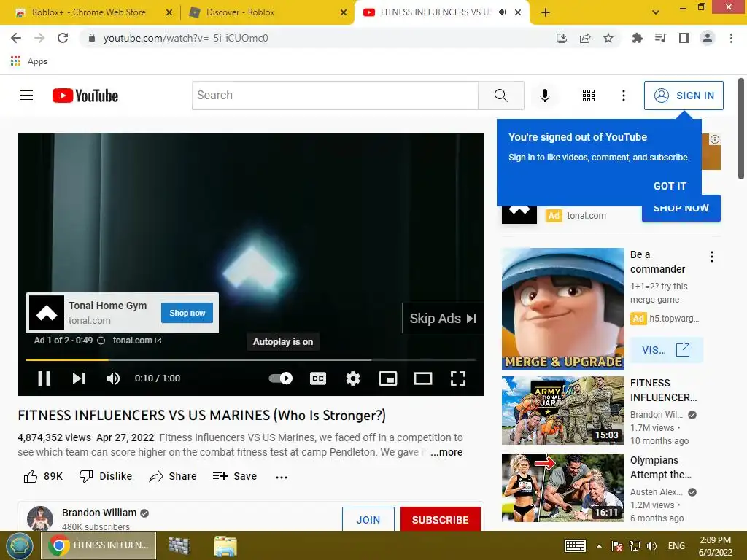
Task: Open tonal.com link under ad overlay
Action: tap(137, 341)
